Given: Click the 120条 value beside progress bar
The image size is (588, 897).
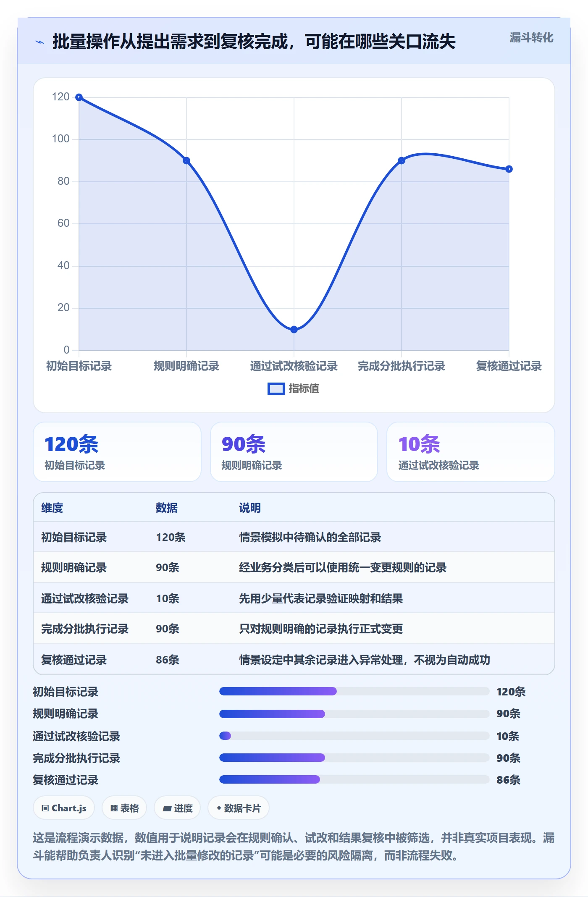Looking at the screenshot, I should pyautogui.click(x=511, y=692).
